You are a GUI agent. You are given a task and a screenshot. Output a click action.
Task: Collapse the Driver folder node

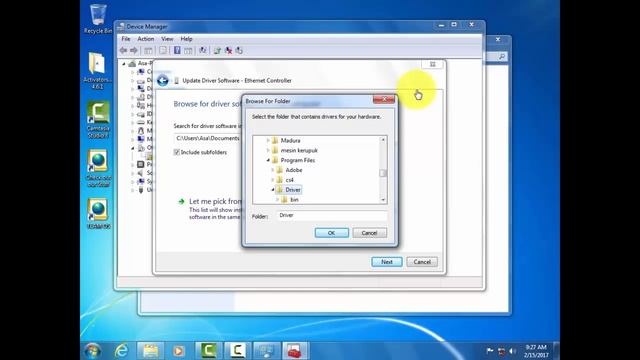(x=273, y=190)
